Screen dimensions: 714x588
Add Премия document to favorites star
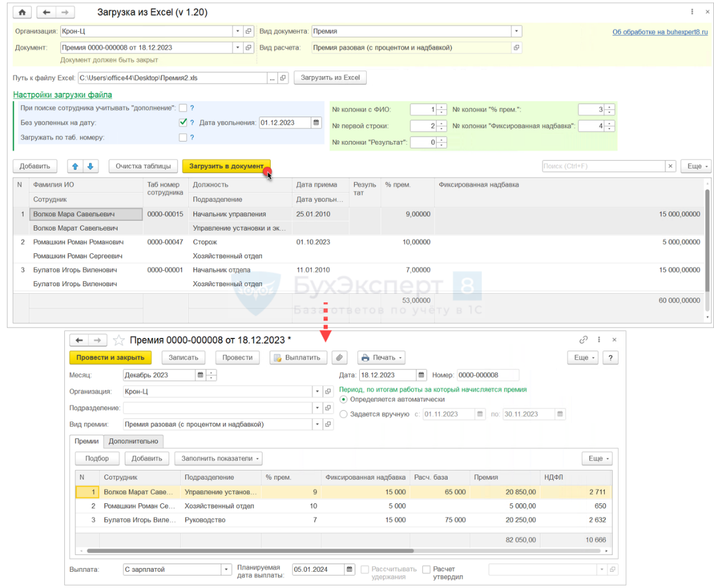(118, 340)
